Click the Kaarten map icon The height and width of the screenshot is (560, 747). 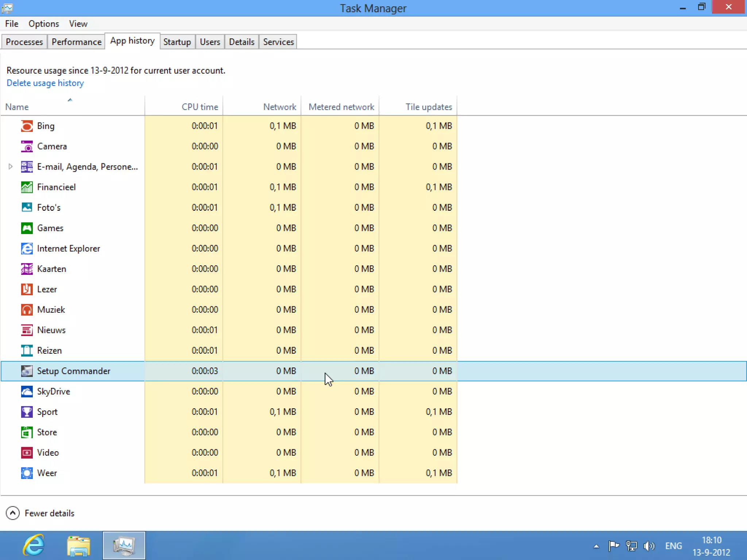point(27,269)
